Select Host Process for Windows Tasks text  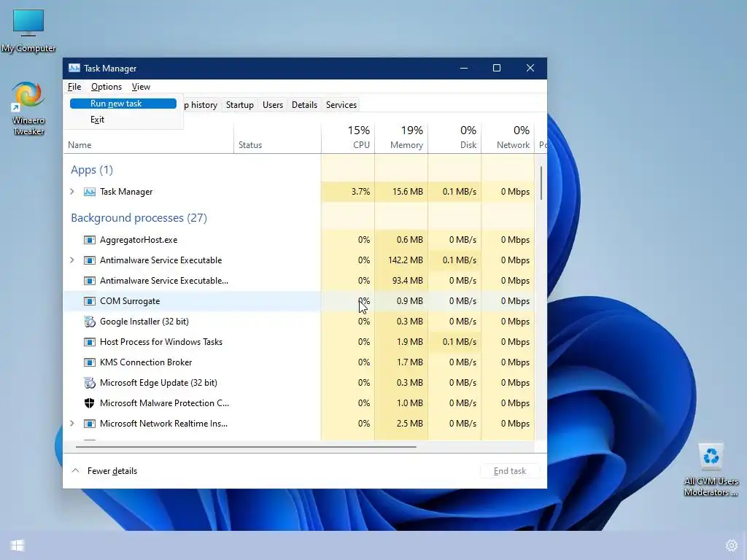tap(161, 342)
